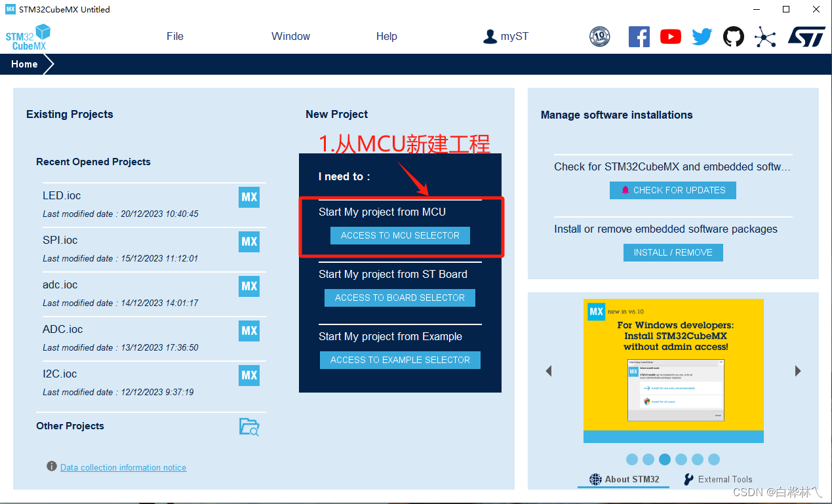Screen dimensions: 832x504
Task: Click the myST text label
Action: pos(515,37)
